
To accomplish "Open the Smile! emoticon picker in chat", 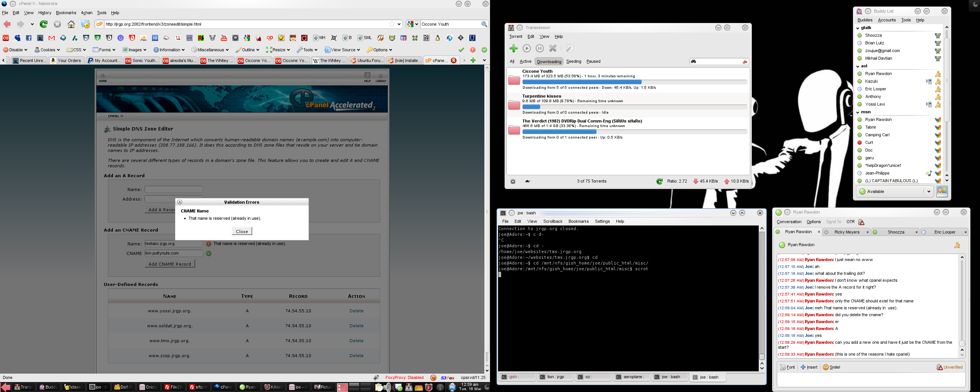I will click(x=831, y=367).
